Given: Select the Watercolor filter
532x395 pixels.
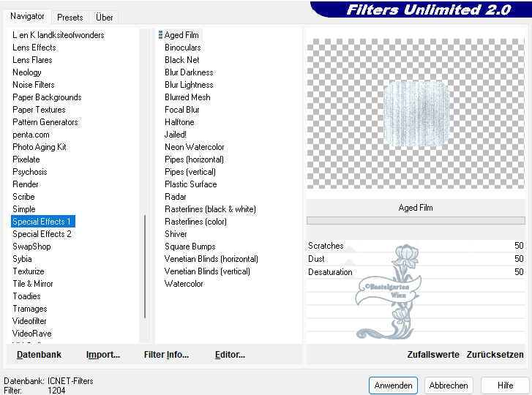Looking at the screenshot, I should [x=184, y=284].
